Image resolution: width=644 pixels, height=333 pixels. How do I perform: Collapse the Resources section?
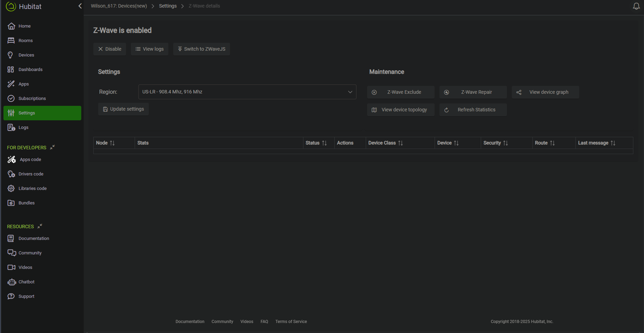point(40,226)
